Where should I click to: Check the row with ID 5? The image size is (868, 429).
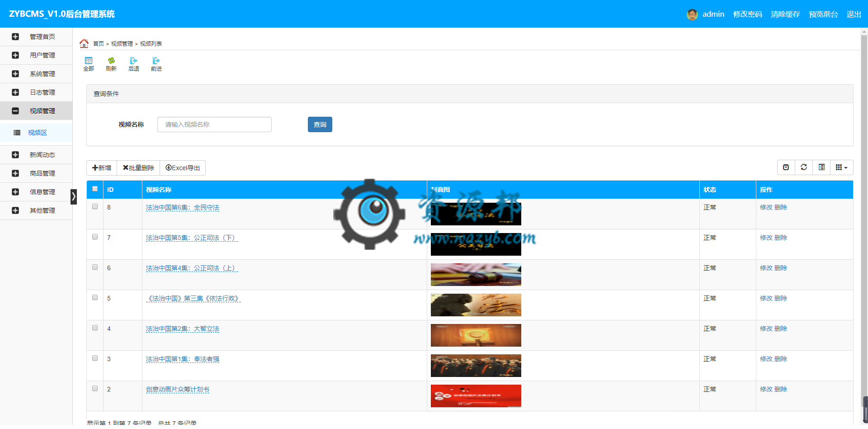point(95,298)
